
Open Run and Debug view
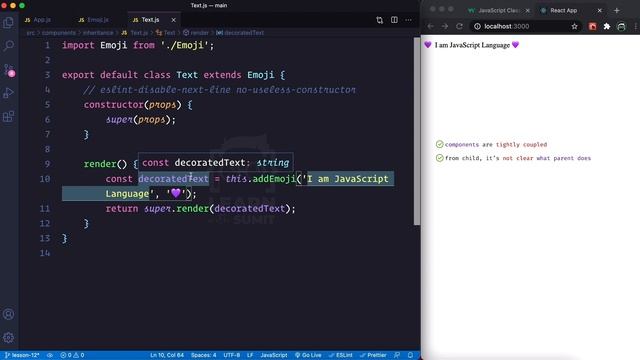(x=8, y=93)
